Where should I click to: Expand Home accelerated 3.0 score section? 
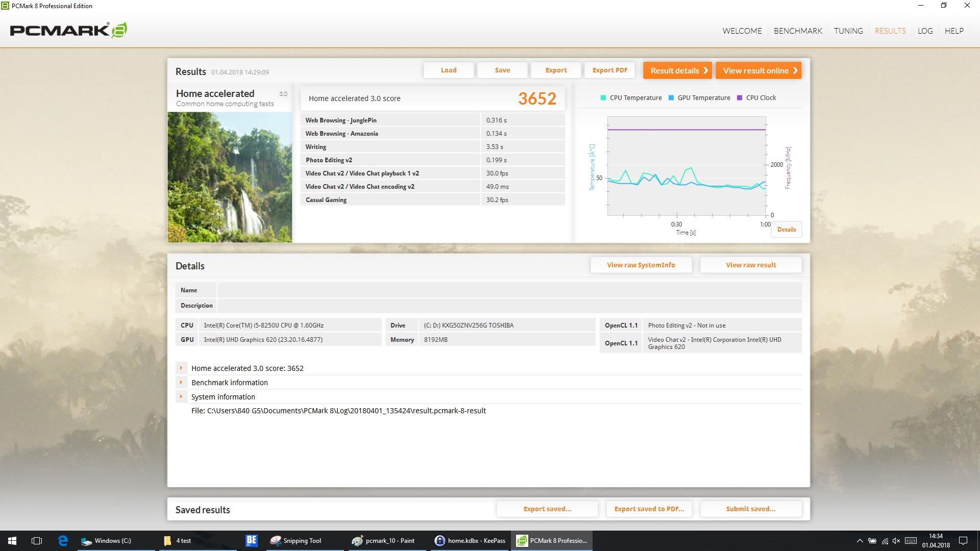(x=181, y=368)
